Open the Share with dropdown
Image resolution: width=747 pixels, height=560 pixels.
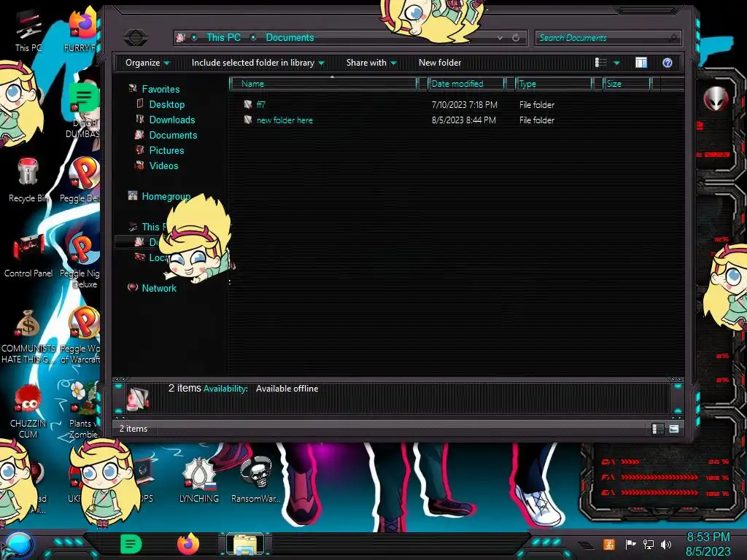371,63
